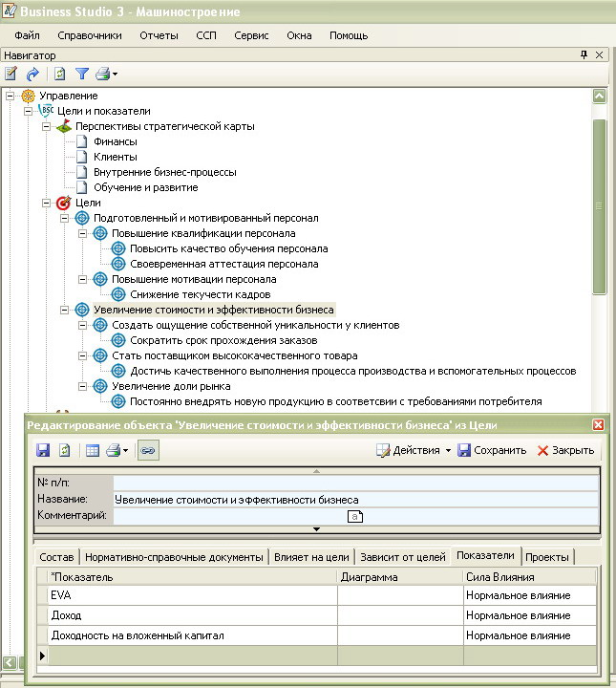Click the refresh icon in Navigator toolbar
616x688 pixels.
59,74
